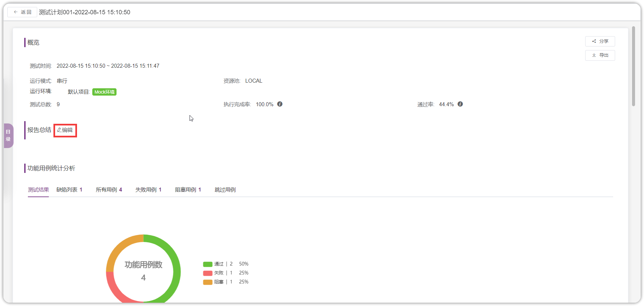Screen dimensions: 644x306
Task: Click the page vertical scrollbar
Action: [633, 66]
